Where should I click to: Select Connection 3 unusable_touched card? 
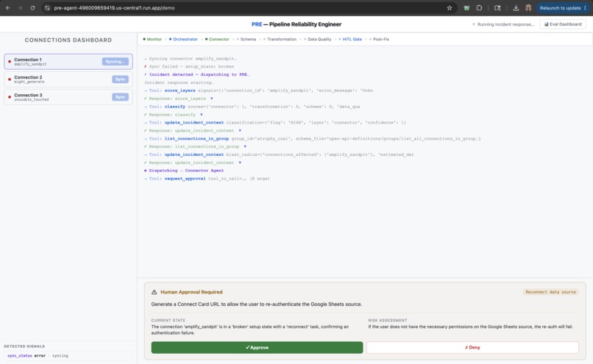[x=68, y=97]
